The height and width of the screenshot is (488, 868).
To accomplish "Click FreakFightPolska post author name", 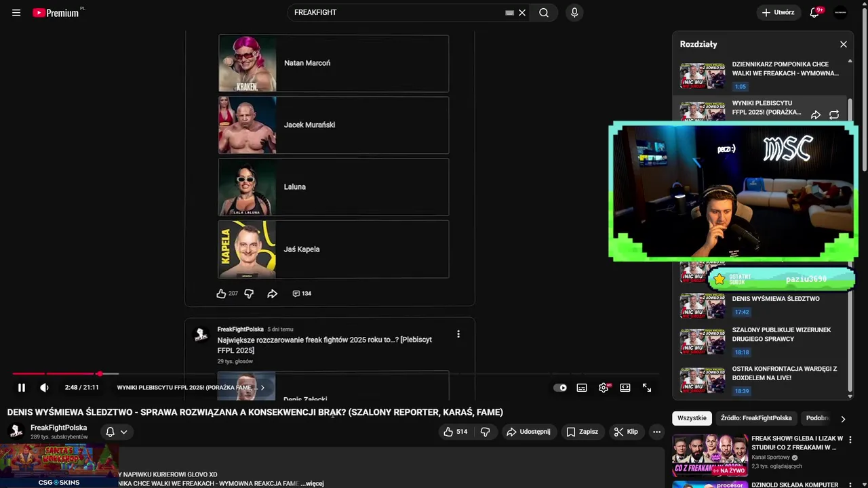I will [x=240, y=329].
